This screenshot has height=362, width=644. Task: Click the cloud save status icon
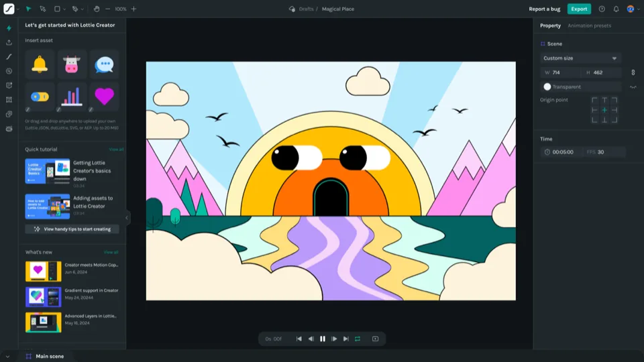[x=292, y=9]
